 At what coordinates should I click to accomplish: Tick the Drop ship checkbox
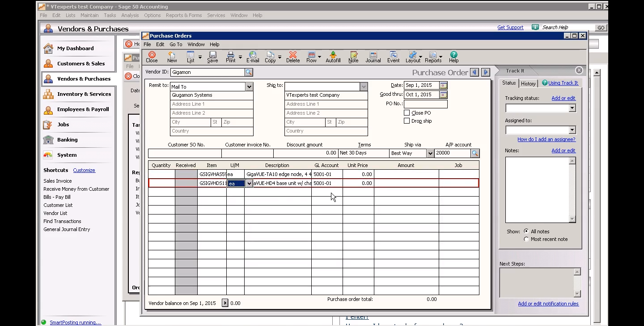point(407,121)
